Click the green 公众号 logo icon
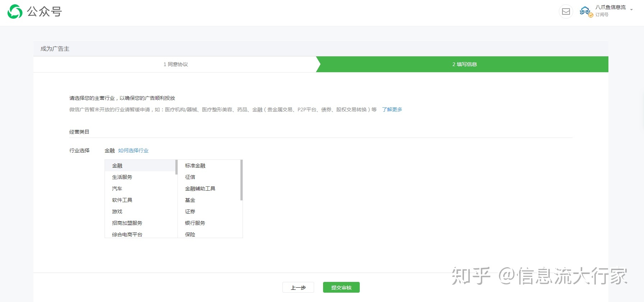The image size is (644, 302). pos(15,11)
